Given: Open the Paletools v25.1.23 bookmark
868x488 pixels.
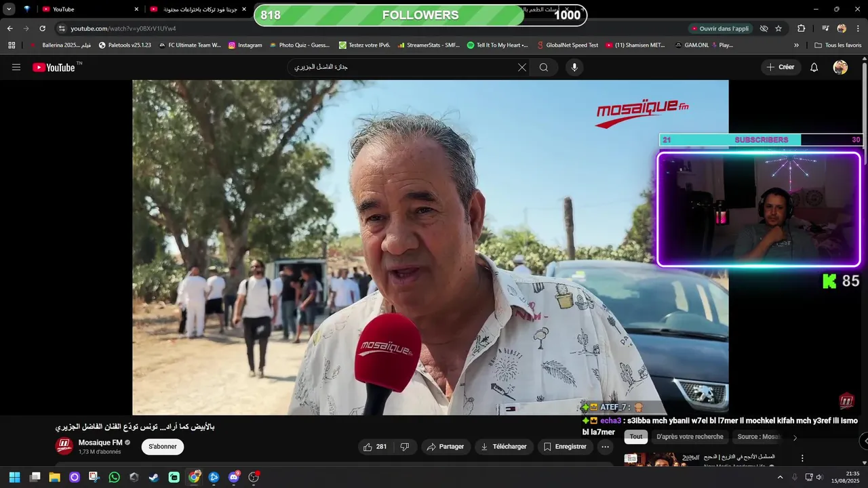Looking at the screenshot, I should 125,45.
